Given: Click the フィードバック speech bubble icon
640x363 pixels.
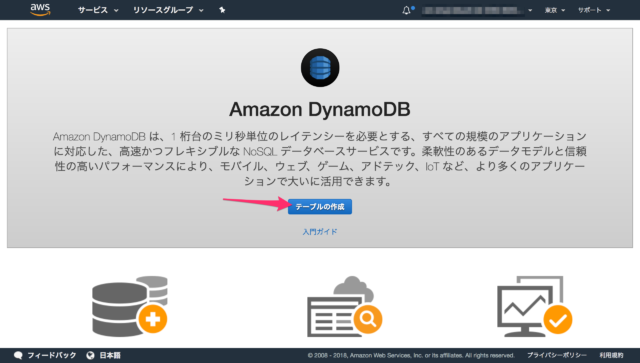Looking at the screenshot, I should coord(18,355).
